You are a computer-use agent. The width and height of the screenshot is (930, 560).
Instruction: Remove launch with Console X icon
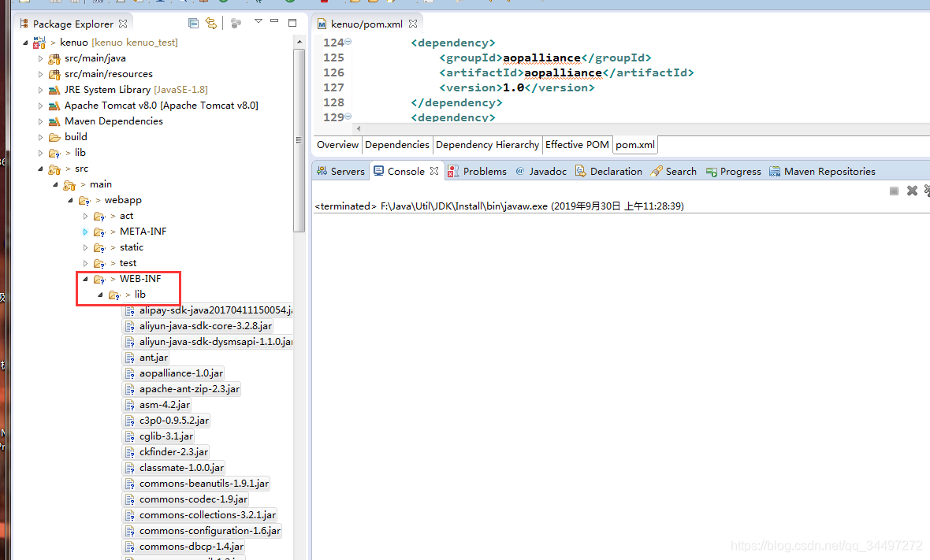point(912,191)
